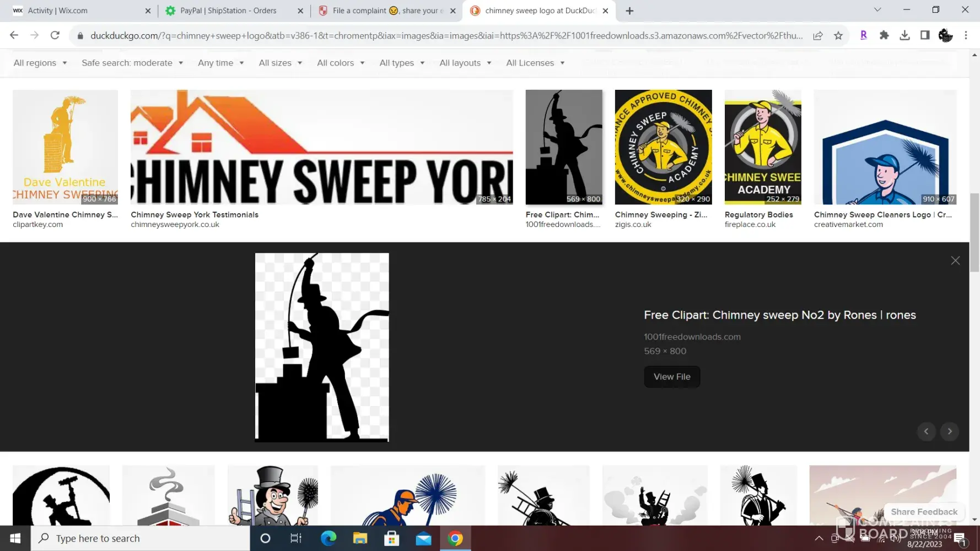
Task: Open the Chrome downloads icon
Action: [904, 35]
